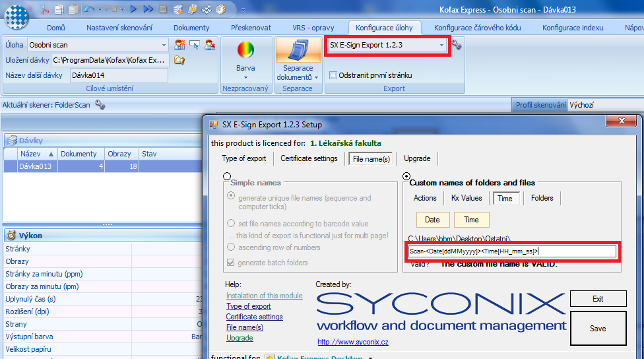The image size is (644, 359).
Task: Open the Customize Quick Access Toolbar arrow
Action: tap(243, 9)
